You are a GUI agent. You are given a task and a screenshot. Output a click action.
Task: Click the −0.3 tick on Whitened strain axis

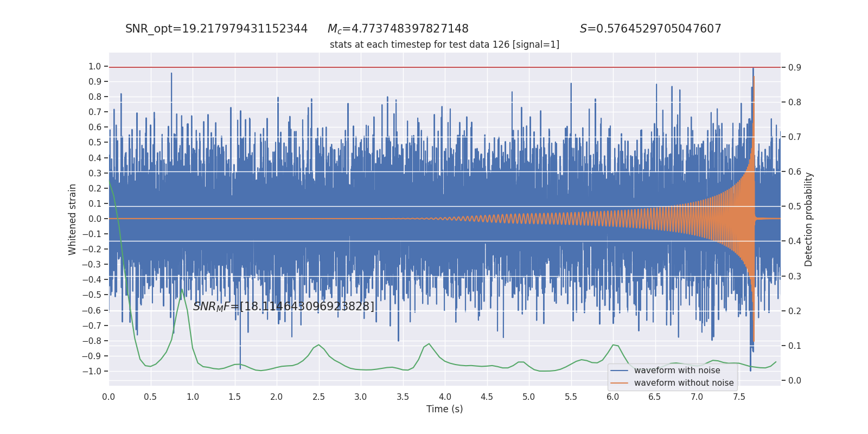point(92,264)
